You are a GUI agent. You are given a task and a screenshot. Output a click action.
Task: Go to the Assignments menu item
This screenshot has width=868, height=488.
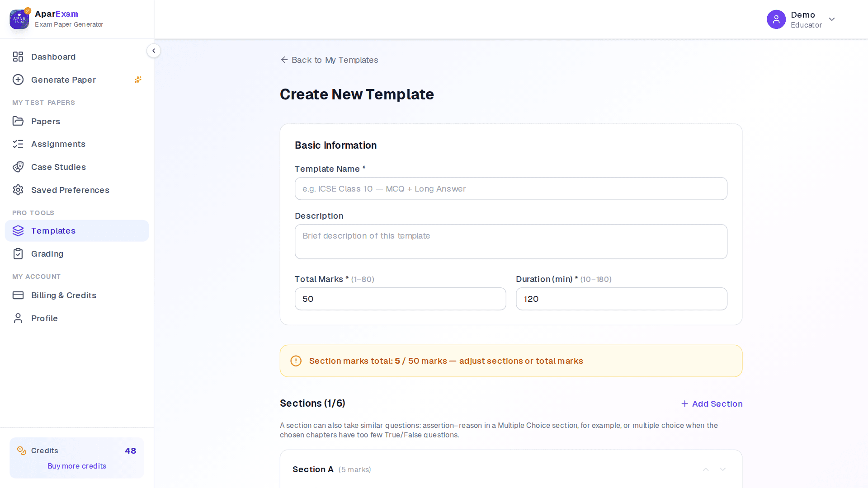(x=77, y=144)
